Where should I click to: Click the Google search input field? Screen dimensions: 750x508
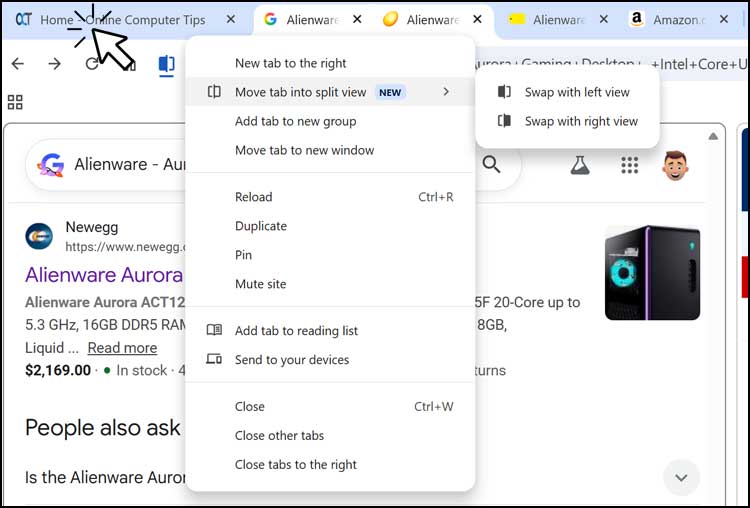point(273,165)
